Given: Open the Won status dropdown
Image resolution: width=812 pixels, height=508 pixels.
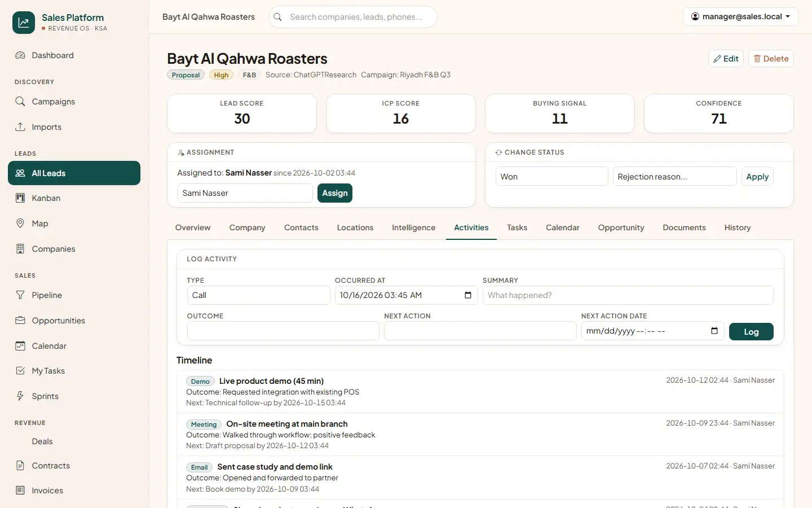Looking at the screenshot, I should (552, 177).
